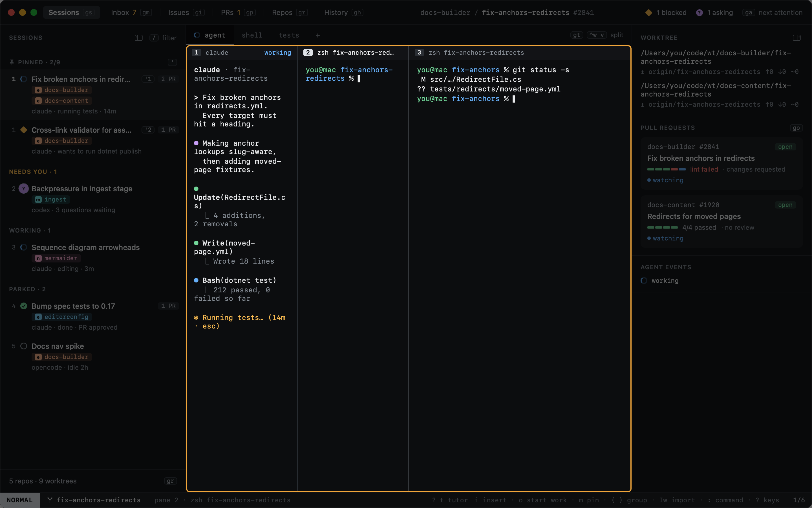Collapse the PARKED section header
Screen dimensions: 812x508
(27, 289)
